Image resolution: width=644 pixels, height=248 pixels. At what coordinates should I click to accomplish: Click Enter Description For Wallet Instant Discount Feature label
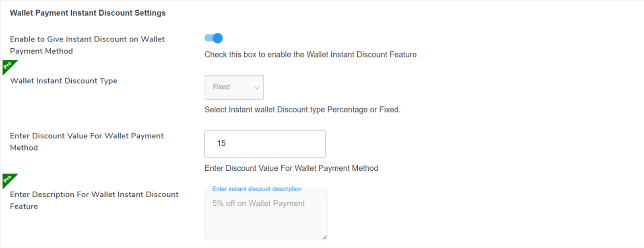click(94, 200)
